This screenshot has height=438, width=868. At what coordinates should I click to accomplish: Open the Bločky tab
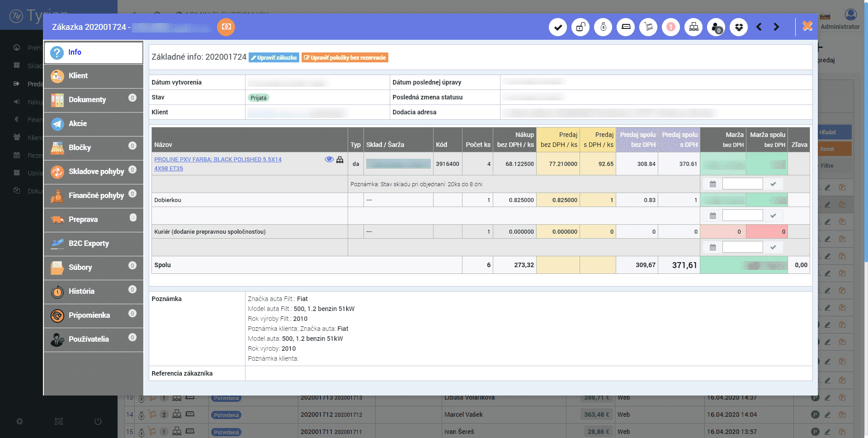(x=94, y=148)
